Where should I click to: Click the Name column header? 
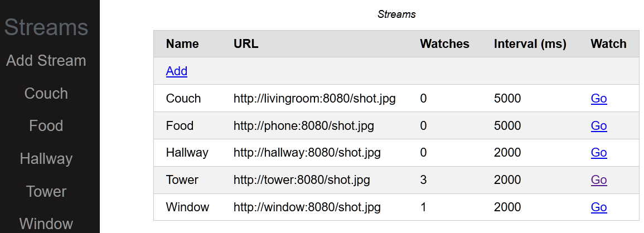coord(182,44)
